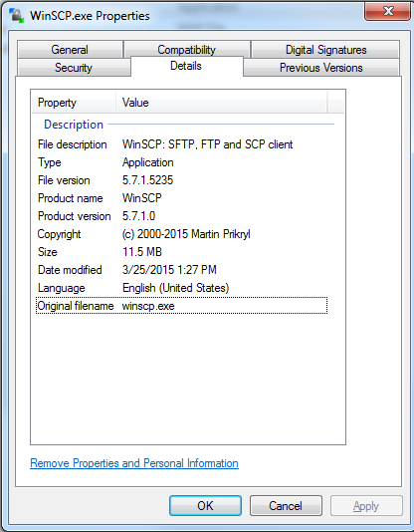Screen dimensions: 414x532
Task: Go to Previous Versions tab
Action: coord(321,68)
